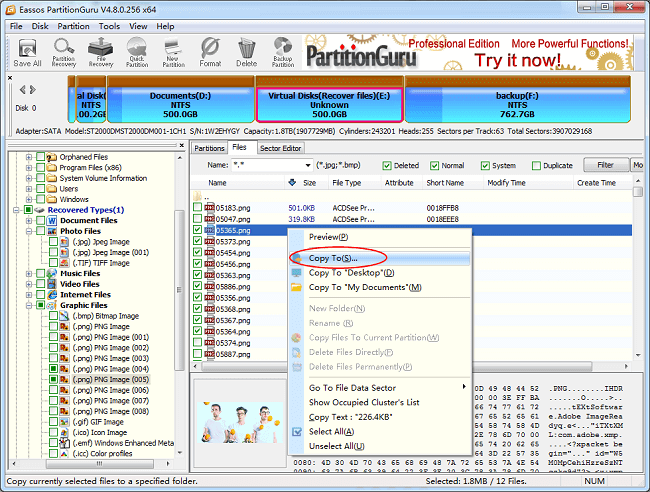Click the Graphic Files category icon

click(52, 305)
